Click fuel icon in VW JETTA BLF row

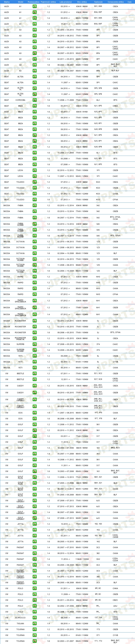click(35, 542)
